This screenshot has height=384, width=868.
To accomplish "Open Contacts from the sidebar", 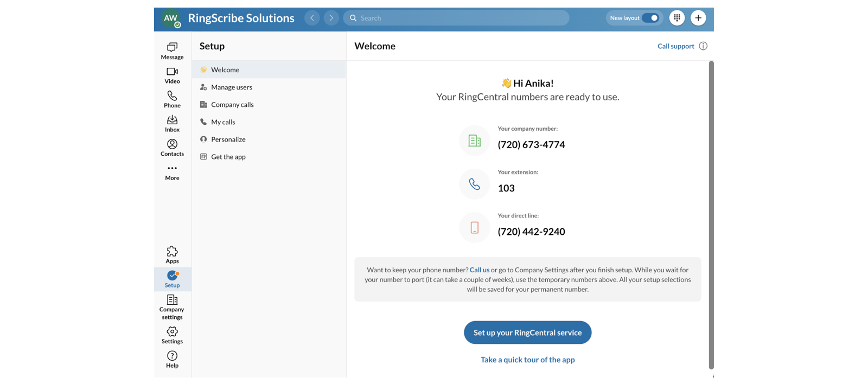I will 172,148.
